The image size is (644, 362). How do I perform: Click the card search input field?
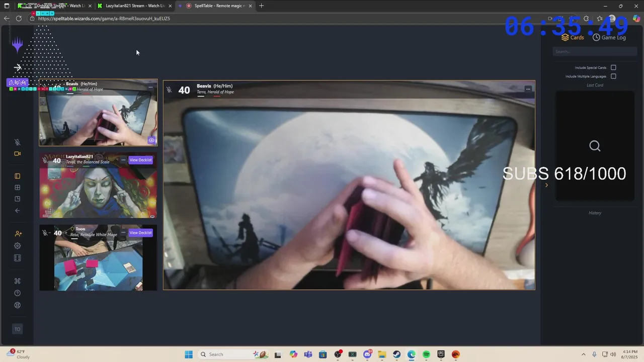coord(595,51)
